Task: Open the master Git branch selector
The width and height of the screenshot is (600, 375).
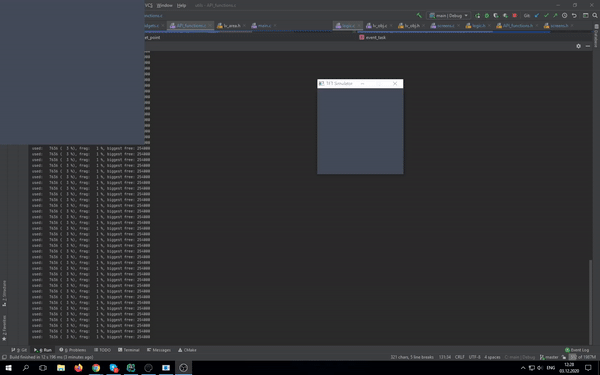Action: [549, 357]
